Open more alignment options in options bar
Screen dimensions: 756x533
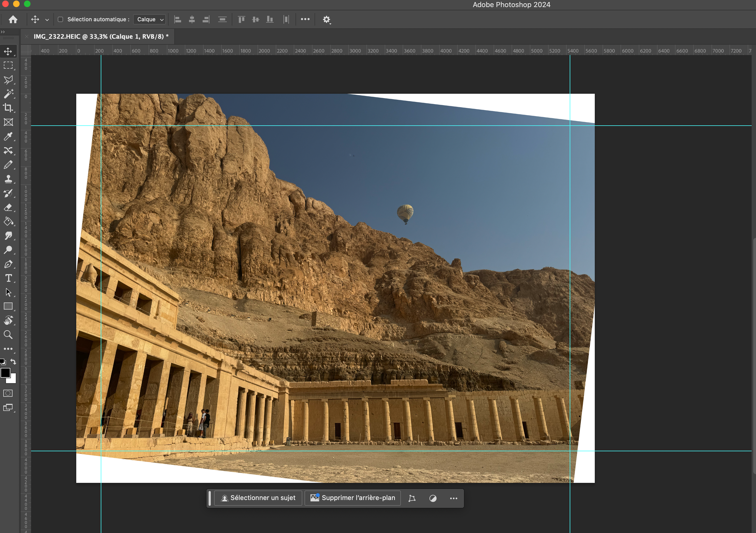[305, 19]
